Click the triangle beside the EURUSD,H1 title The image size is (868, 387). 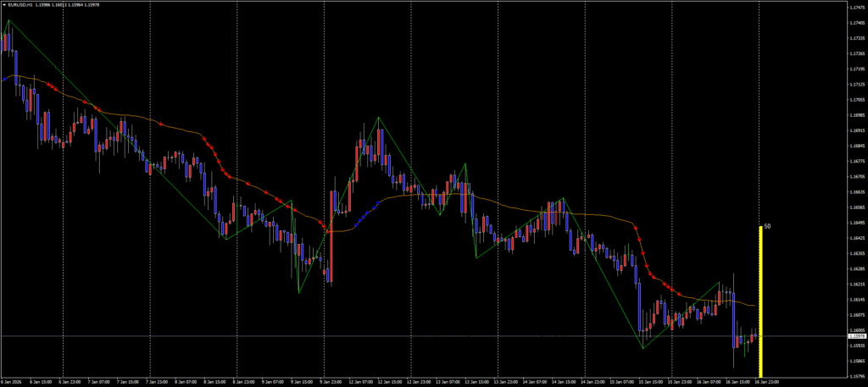click(x=3, y=4)
